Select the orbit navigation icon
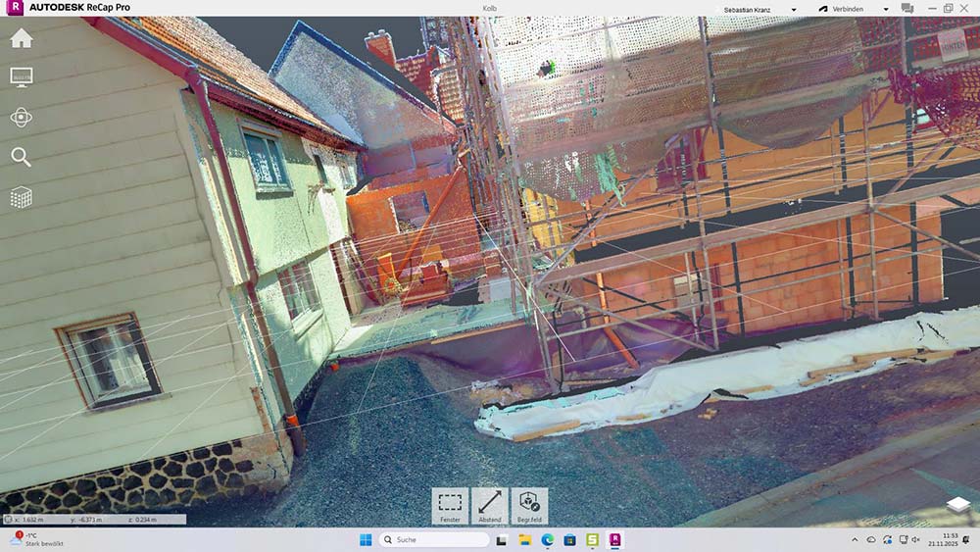 (x=21, y=117)
